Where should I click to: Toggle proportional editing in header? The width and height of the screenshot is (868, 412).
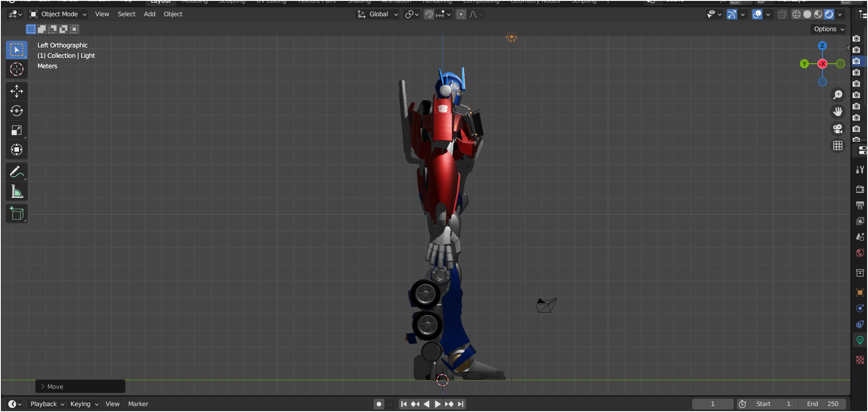[461, 14]
